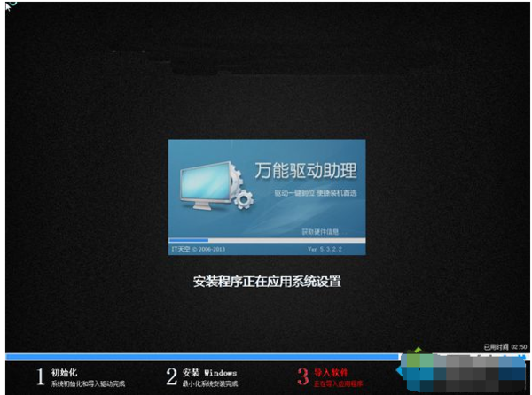
Task: Click the 最小化系统安装完成 subtitle
Action: pos(210,383)
